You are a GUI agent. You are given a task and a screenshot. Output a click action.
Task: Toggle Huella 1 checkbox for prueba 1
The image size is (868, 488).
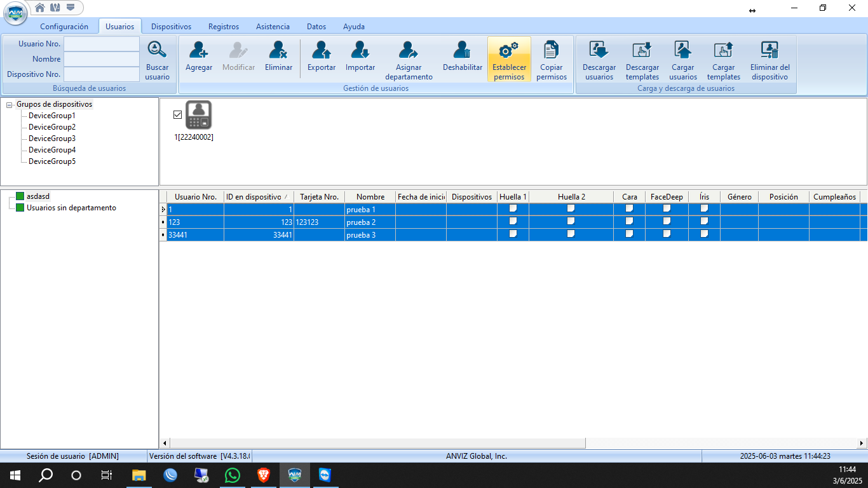pyautogui.click(x=513, y=208)
